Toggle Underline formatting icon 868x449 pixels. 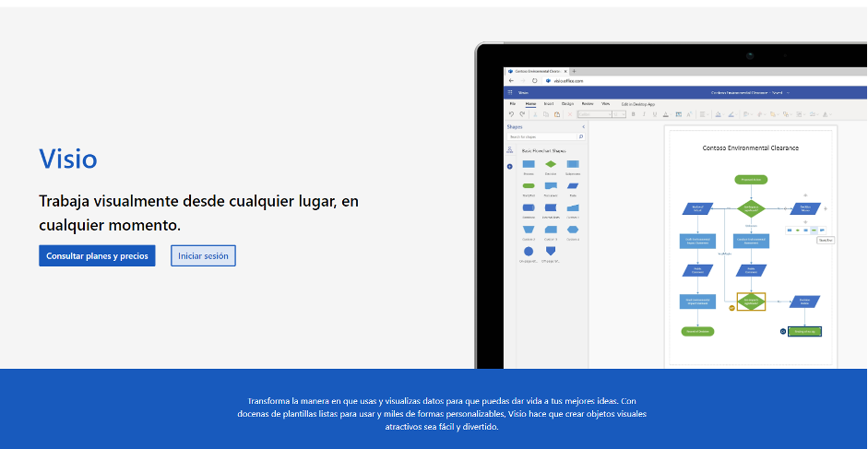pyautogui.click(x=655, y=114)
